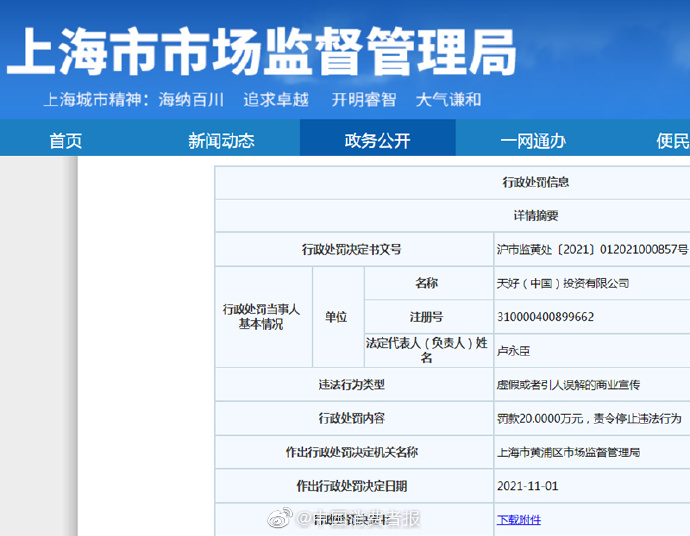The image size is (690, 536).
Task: Select company name 天好（中国）投资有限公司
Action: (x=563, y=283)
